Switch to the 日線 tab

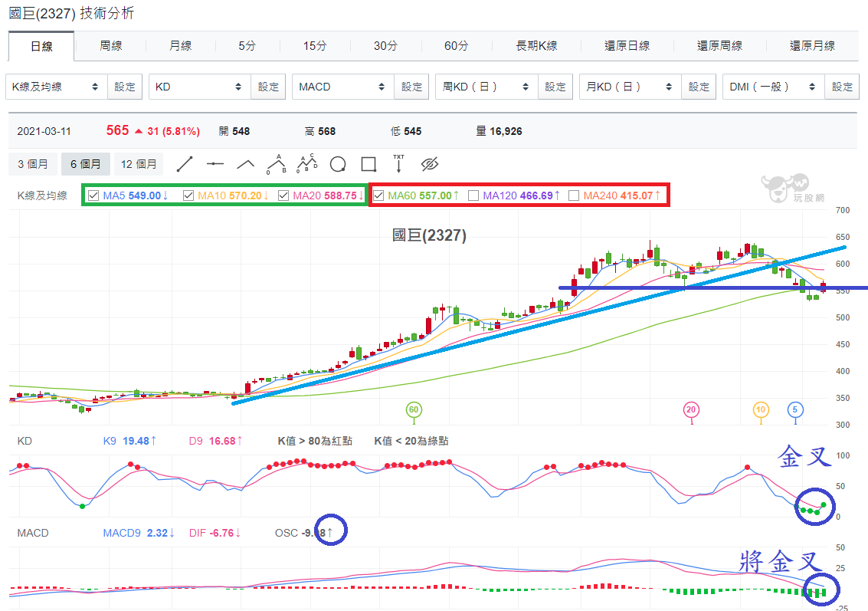[x=41, y=47]
